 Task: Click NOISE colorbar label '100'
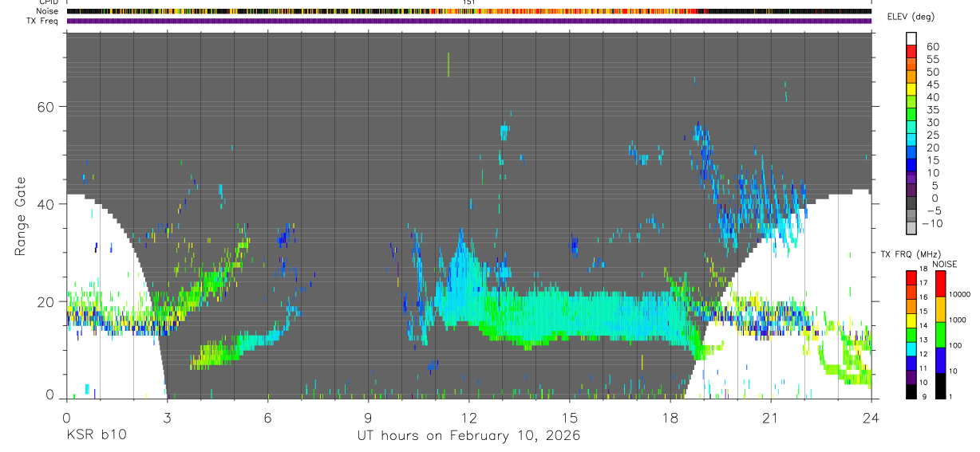point(955,346)
